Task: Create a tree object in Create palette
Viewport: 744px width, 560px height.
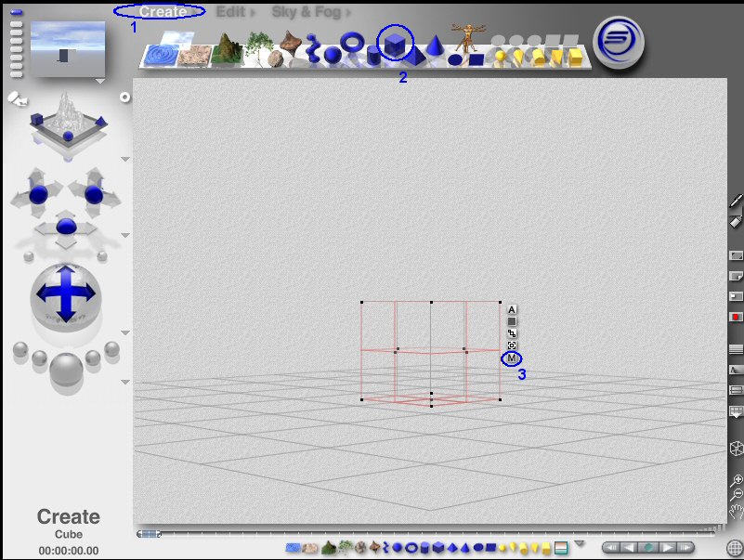Action: click(259, 46)
